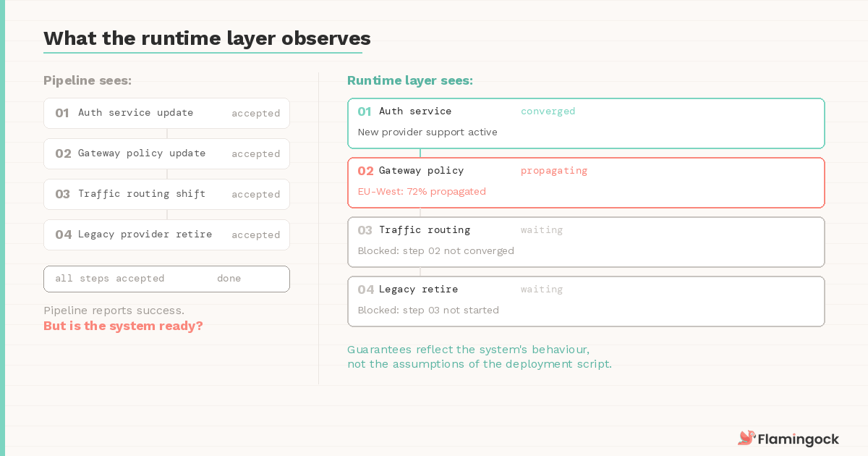Click the accepted badge on Gateway policy update
Image resolution: width=868 pixels, height=456 pixels.
pos(255,153)
